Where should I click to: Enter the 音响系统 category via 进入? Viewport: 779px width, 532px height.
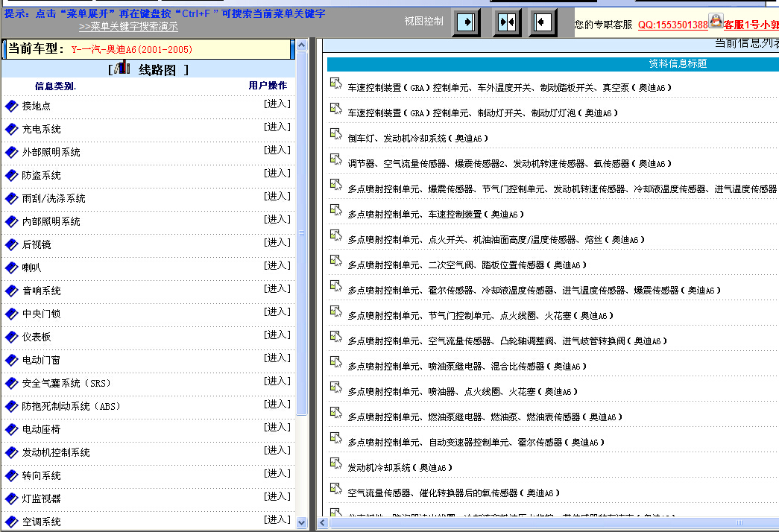(277, 288)
